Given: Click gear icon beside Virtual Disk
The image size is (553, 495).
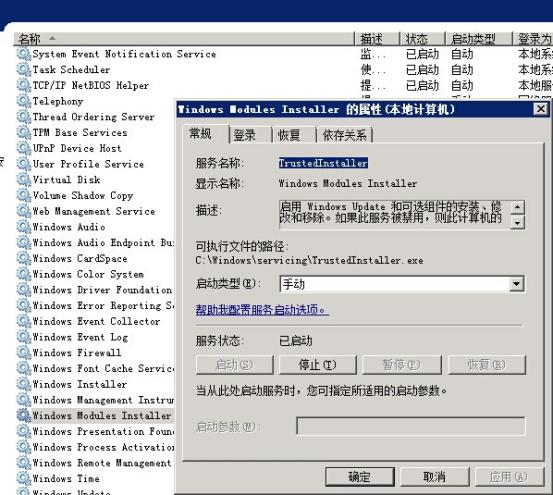Looking at the screenshot, I should (x=24, y=179).
